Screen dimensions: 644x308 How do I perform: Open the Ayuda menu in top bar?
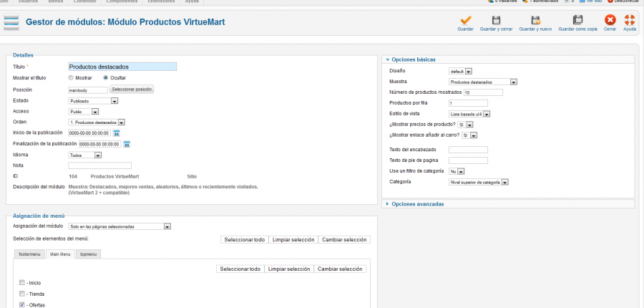pos(192,2)
